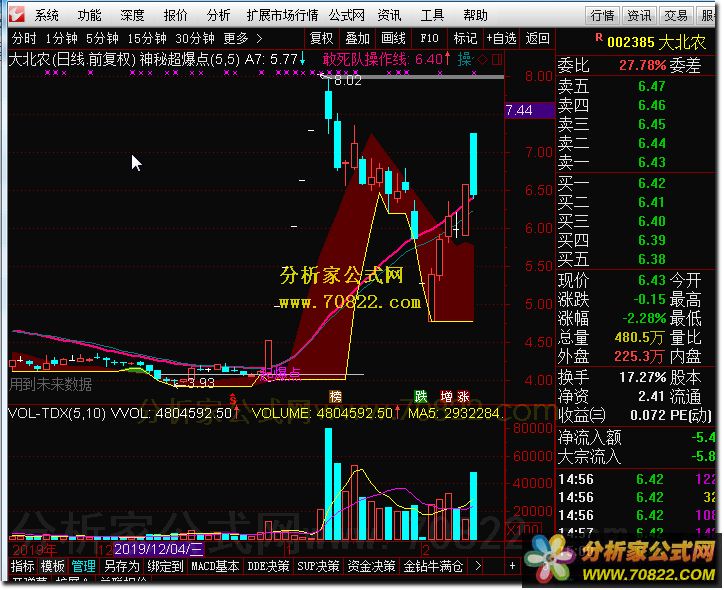Image resolution: width=724 pixels, height=590 pixels.
Task: Click the 操 indicator icon in chart header
Action: pos(464,60)
